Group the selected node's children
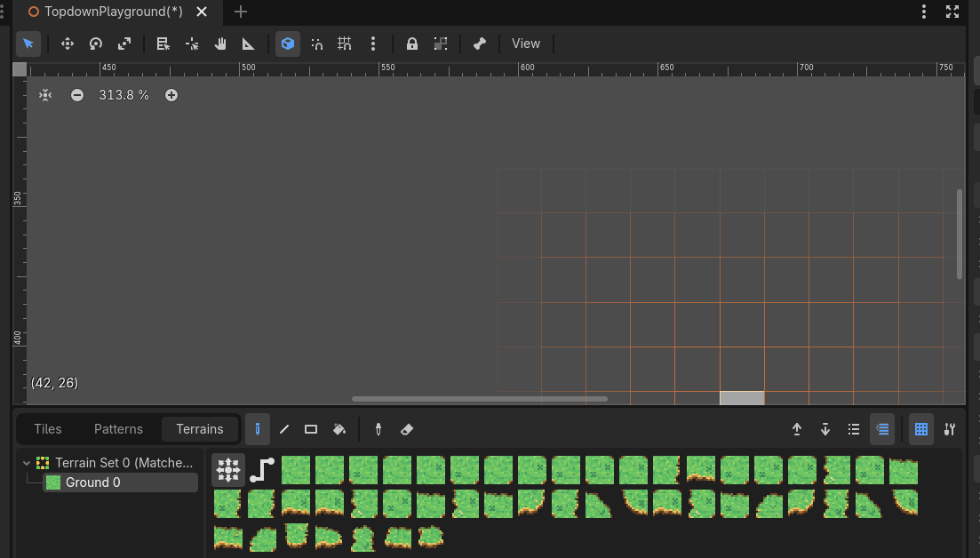980x558 pixels. pyautogui.click(x=441, y=44)
